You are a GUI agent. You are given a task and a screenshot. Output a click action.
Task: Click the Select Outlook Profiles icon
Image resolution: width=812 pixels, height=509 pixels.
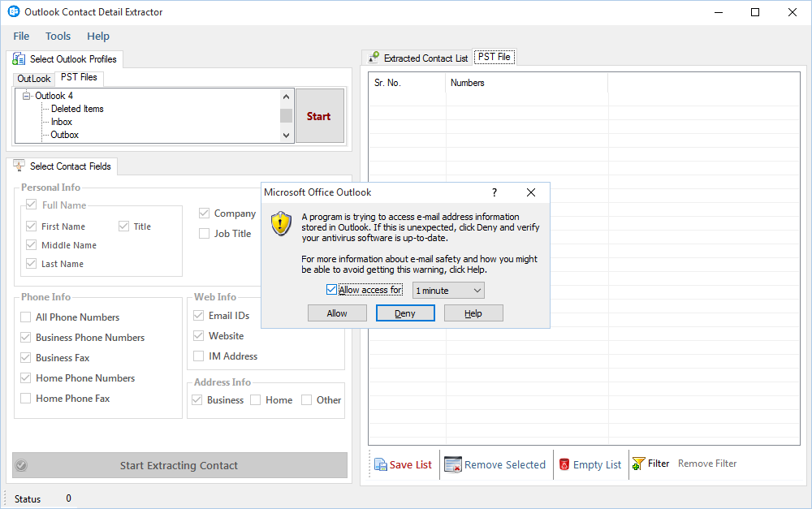[19, 59]
